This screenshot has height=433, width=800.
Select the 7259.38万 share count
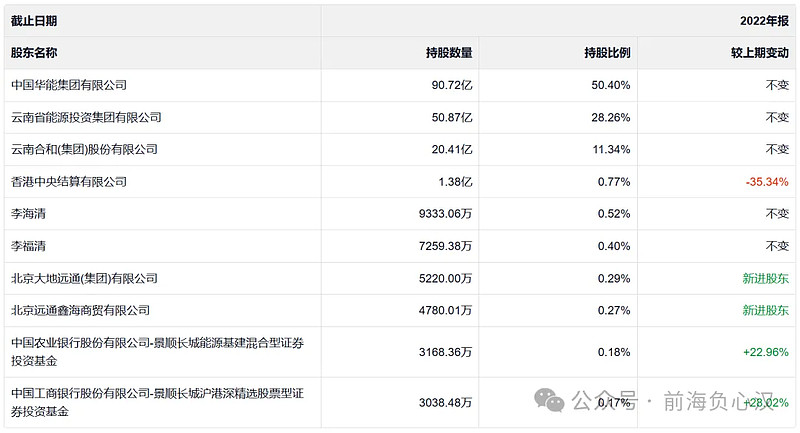[x=445, y=246]
